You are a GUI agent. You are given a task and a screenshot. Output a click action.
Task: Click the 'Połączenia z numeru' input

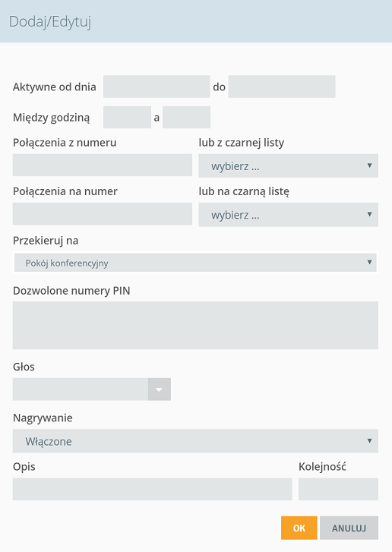point(103,165)
